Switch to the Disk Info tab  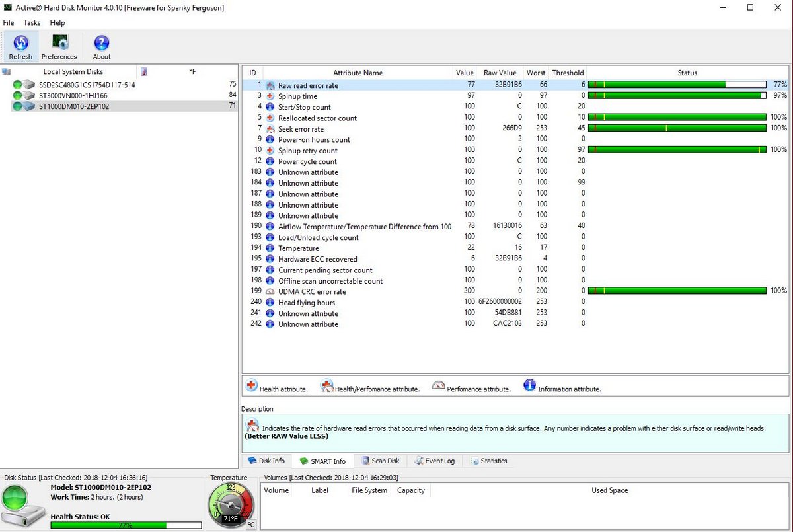[x=266, y=461]
